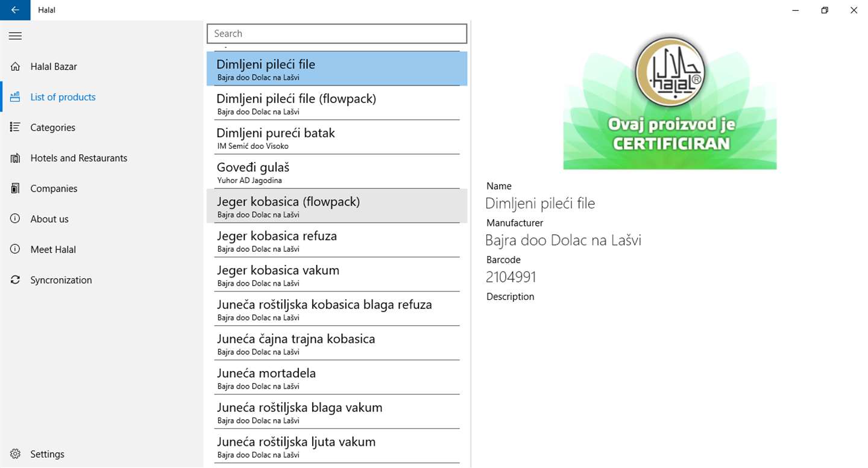Select Juneća čajna trajna kobasica product

(337, 343)
